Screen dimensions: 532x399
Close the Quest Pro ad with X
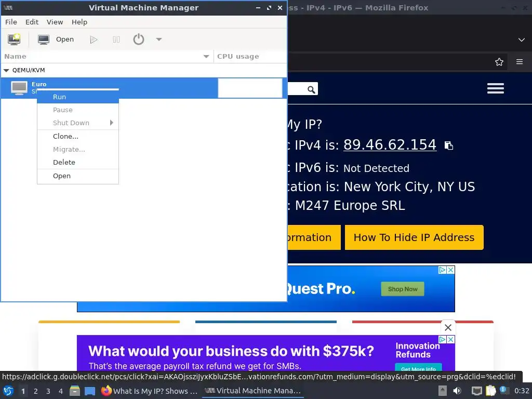[450, 270]
